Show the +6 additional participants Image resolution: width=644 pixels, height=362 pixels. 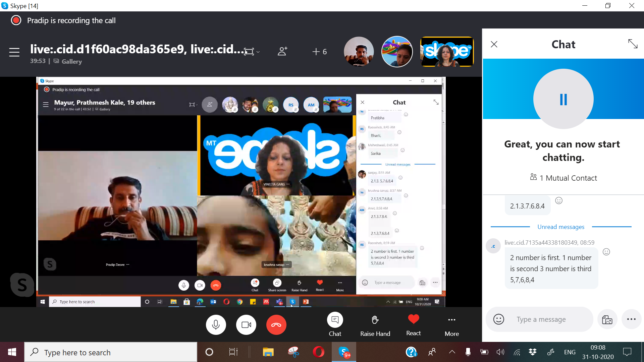[x=319, y=52]
